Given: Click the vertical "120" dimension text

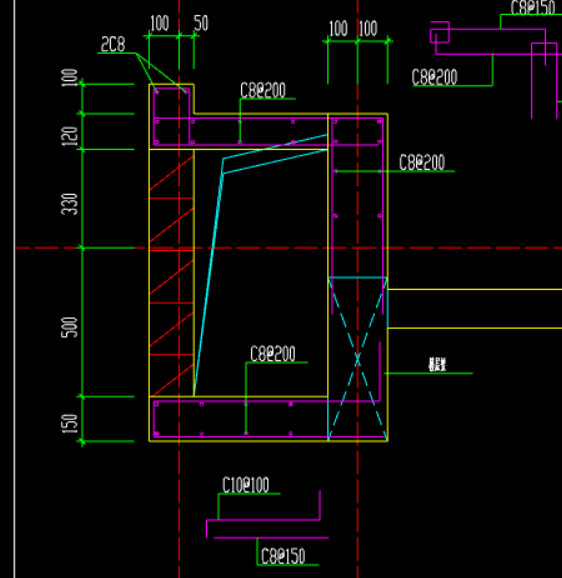Looking at the screenshot, I should click(x=70, y=136).
